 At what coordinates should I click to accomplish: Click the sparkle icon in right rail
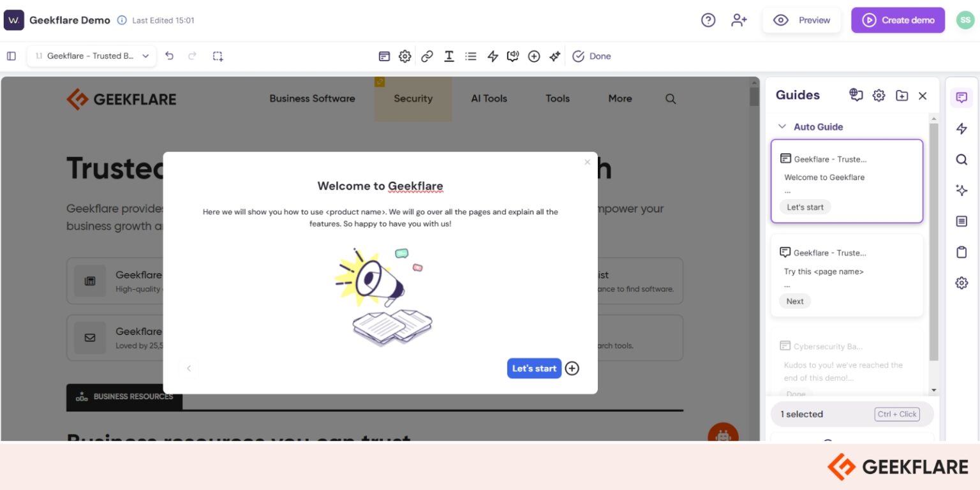pos(961,190)
